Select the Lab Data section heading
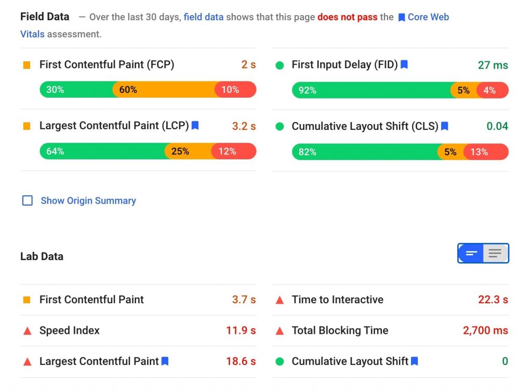532x392 pixels. coord(42,256)
